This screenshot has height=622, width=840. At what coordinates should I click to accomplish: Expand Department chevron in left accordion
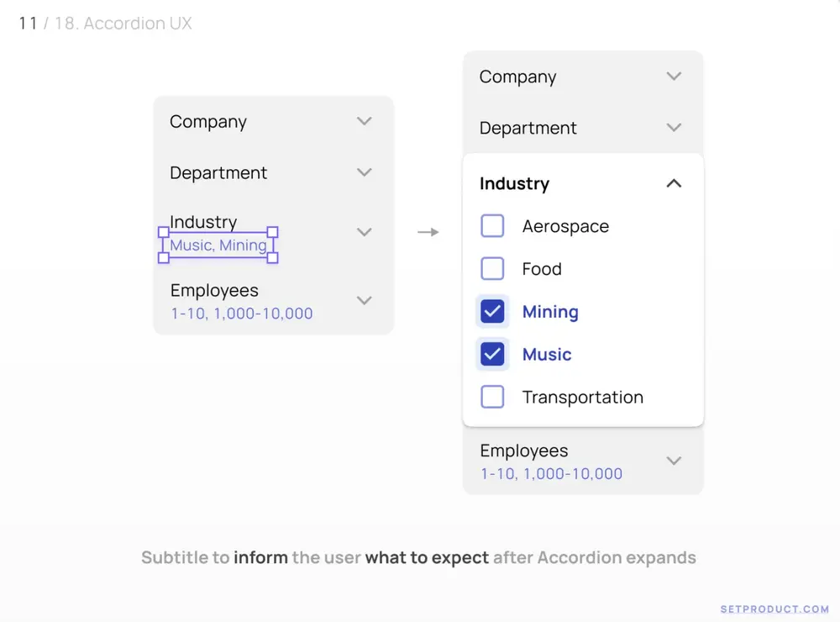(364, 172)
